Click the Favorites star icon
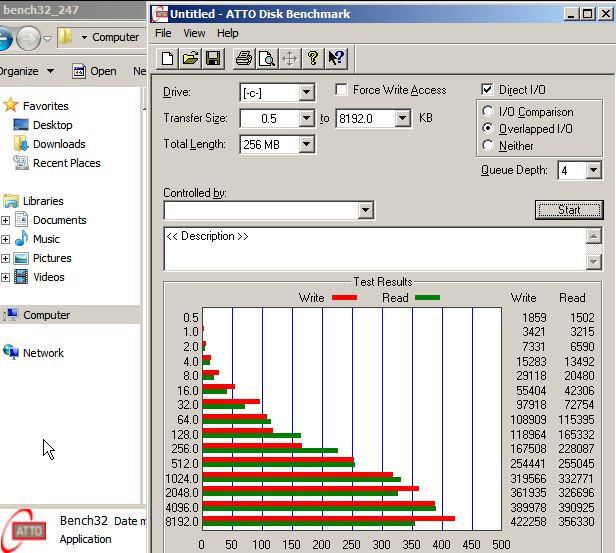The image size is (616, 553). 11,105
